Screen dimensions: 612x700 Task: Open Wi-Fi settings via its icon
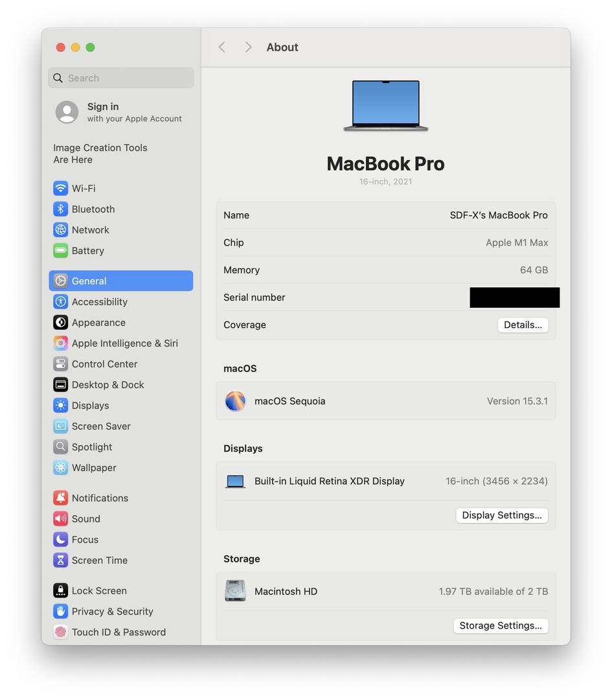point(61,189)
